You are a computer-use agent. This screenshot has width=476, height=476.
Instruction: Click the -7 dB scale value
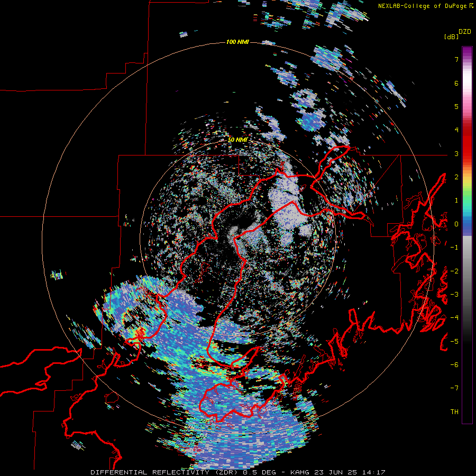454,388
